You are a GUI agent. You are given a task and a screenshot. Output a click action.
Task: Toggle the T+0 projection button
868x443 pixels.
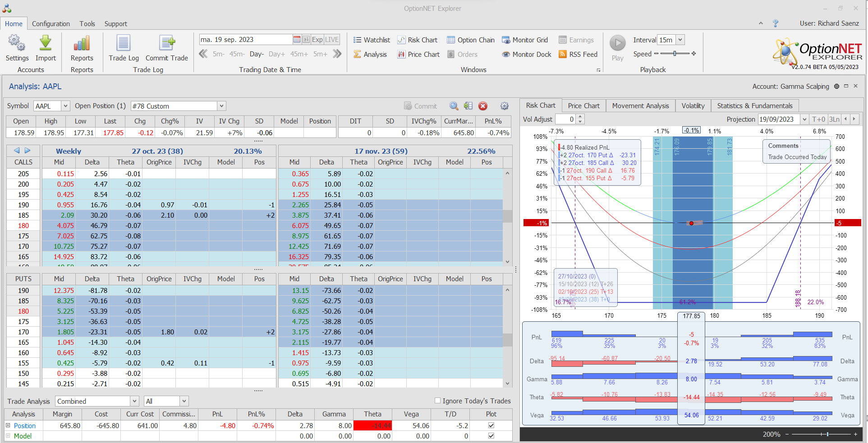(818, 119)
